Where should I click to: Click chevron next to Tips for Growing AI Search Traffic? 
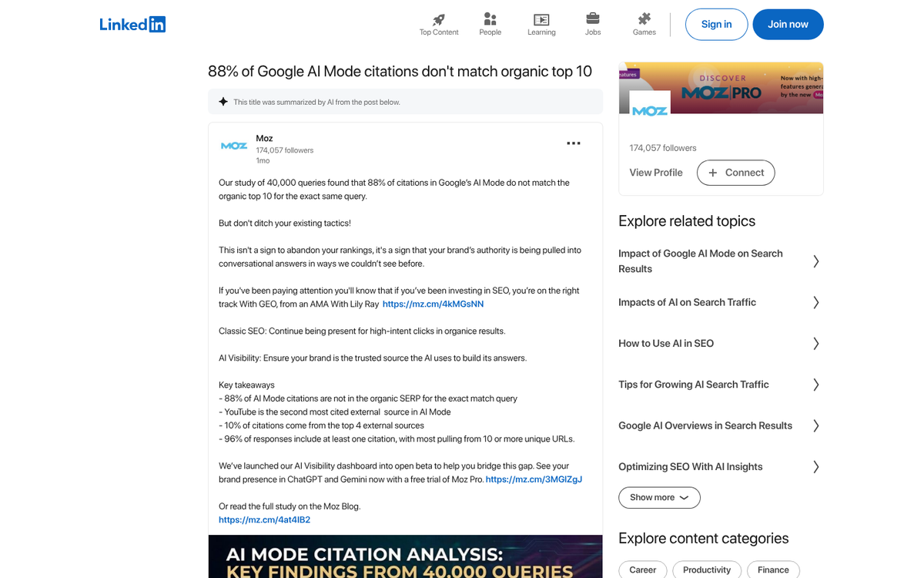815,385
